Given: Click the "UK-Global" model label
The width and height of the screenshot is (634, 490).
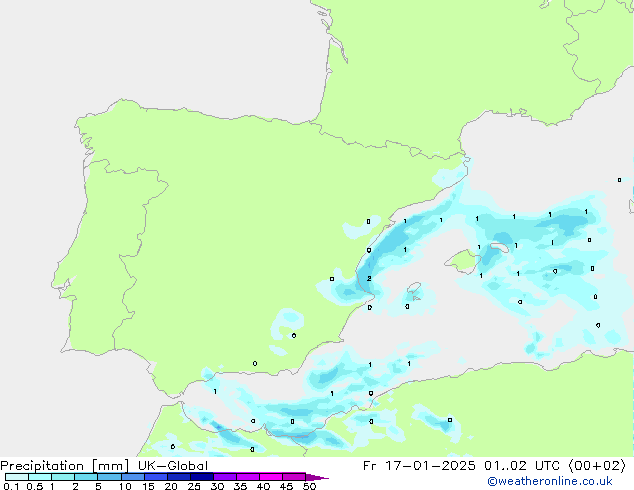Looking at the screenshot, I should [173, 466].
